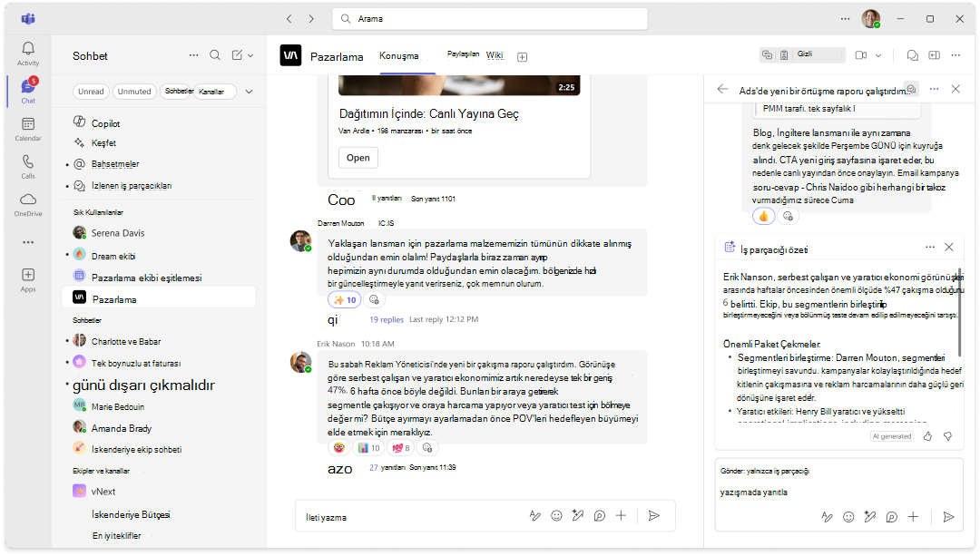Play the video thumbnail with 2:25 duration
Screen dimensions: 980x556
[x=459, y=85]
